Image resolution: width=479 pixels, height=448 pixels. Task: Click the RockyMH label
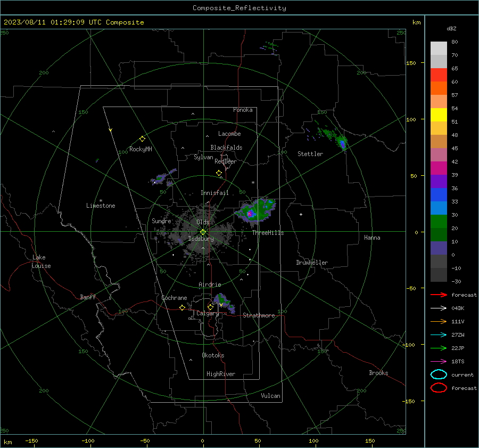[x=141, y=149]
